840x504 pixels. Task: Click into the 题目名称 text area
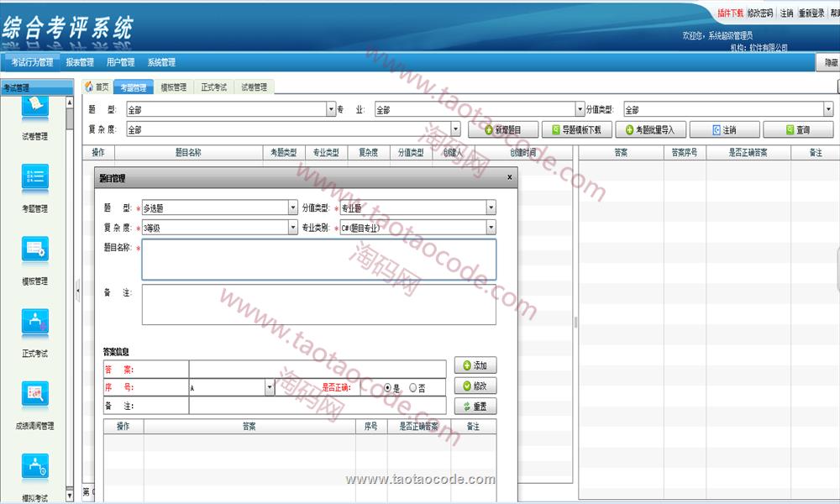click(x=318, y=260)
